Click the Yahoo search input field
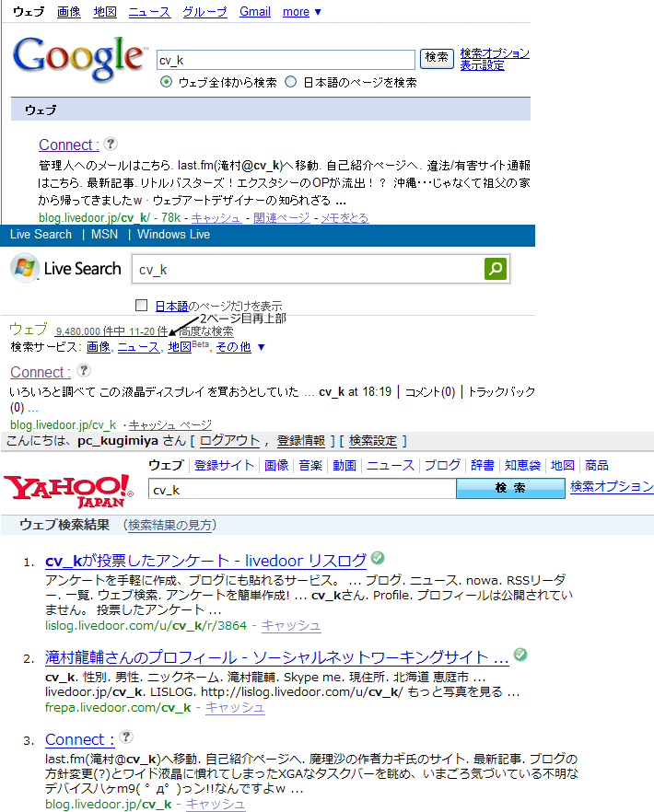The height and width of the screenshot is (812, 654). pos(302,490)
